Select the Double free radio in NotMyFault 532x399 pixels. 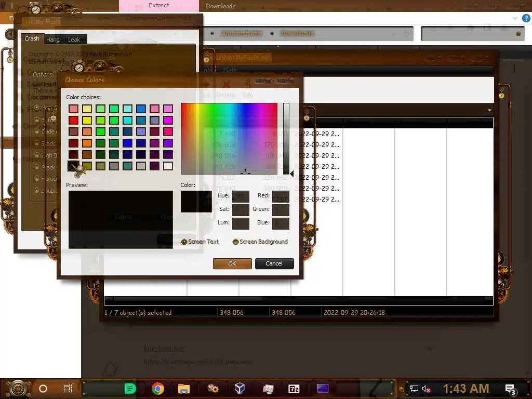(37, 190)
